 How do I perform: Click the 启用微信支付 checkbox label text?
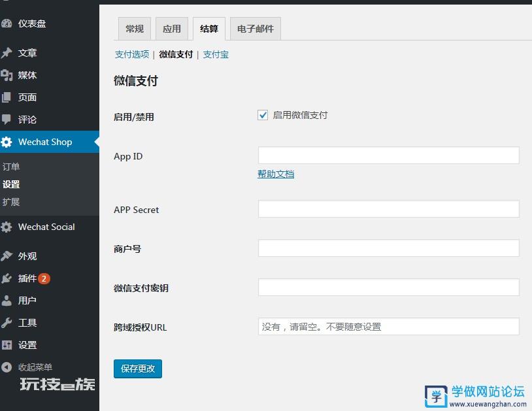(x=300, y=115)
